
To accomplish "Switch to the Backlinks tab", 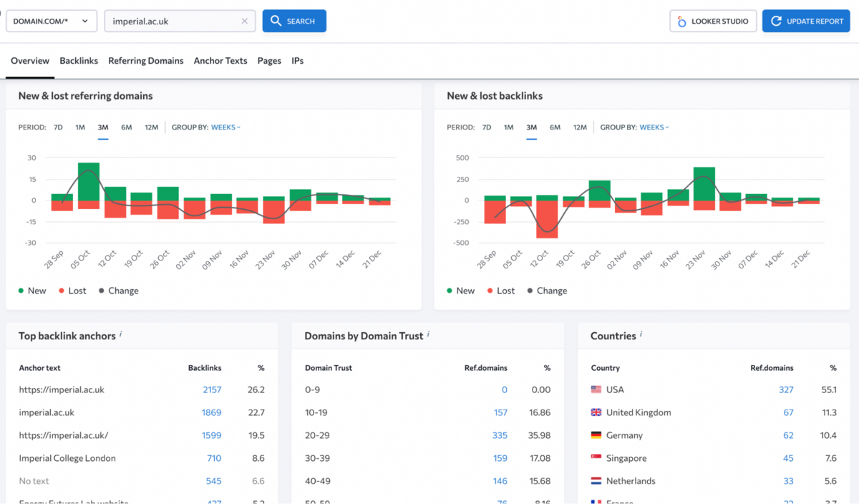I will pyautogui.click(x=79, y=61).
